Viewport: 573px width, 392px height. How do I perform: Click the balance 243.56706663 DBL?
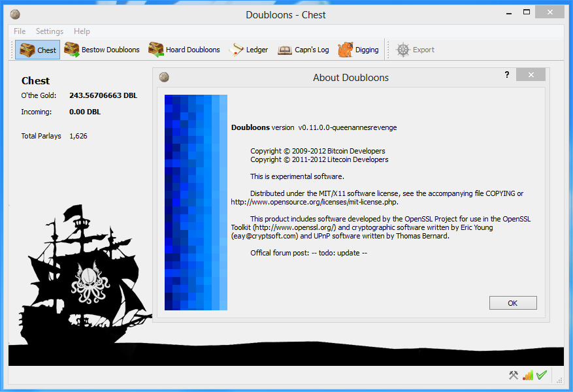pyautogui.click(x=103, y=95)
